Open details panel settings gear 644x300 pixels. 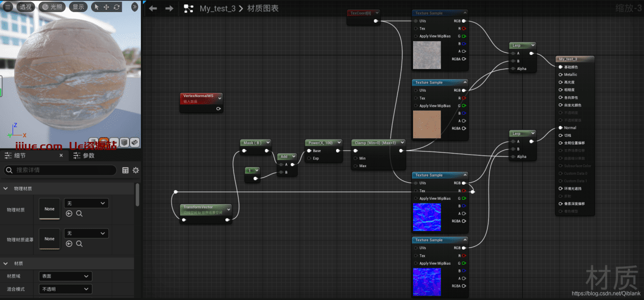click(x=135, y=171)
